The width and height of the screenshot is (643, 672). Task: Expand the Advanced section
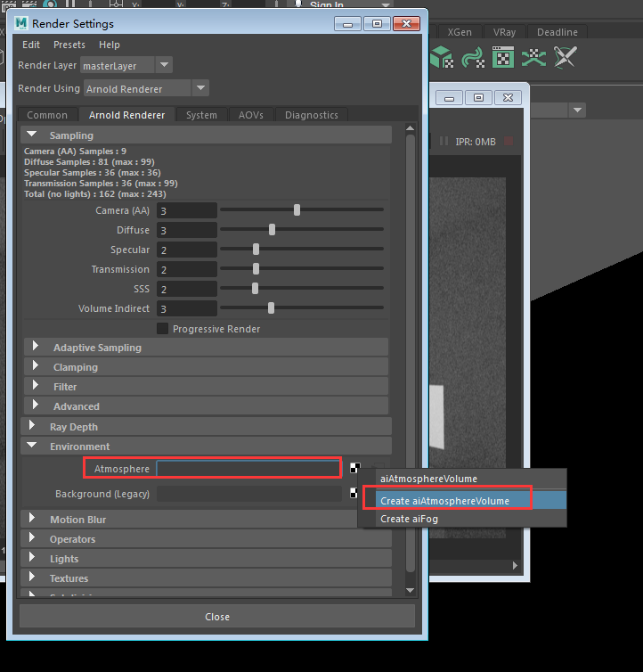coord(36,405)
